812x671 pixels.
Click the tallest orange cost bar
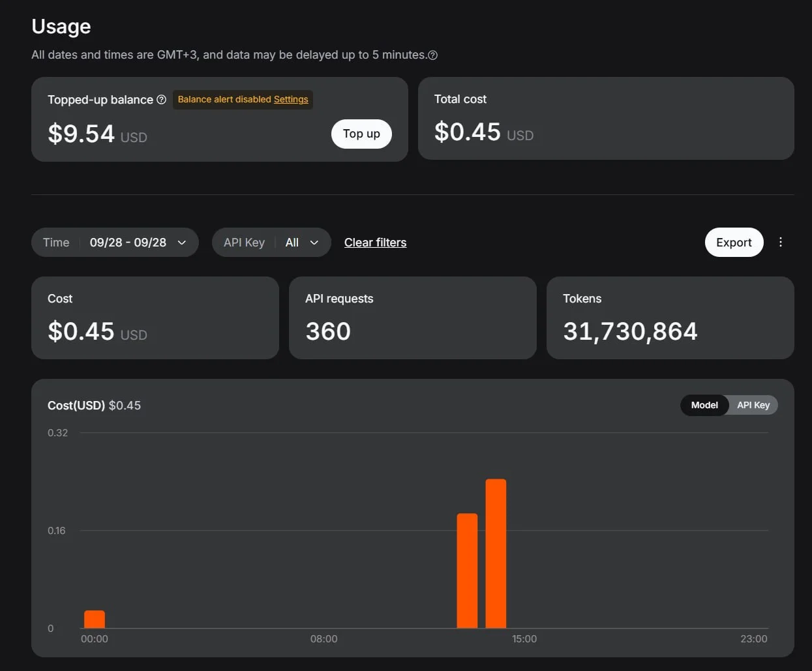point(496,554)
